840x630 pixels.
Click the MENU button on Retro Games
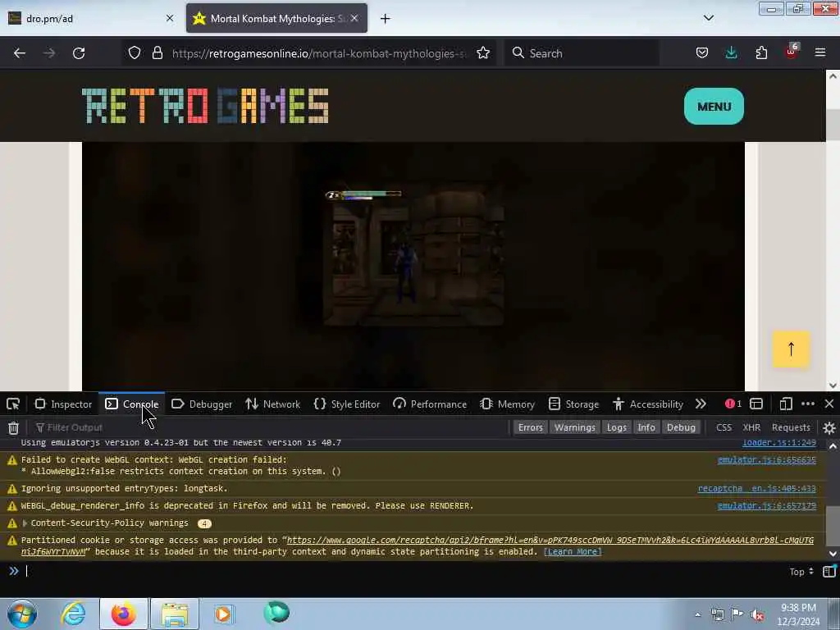coord(714,107)
